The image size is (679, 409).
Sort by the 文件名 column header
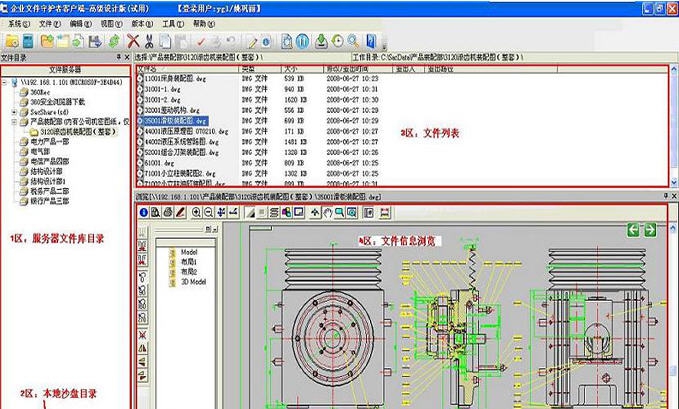coord(187,69)
